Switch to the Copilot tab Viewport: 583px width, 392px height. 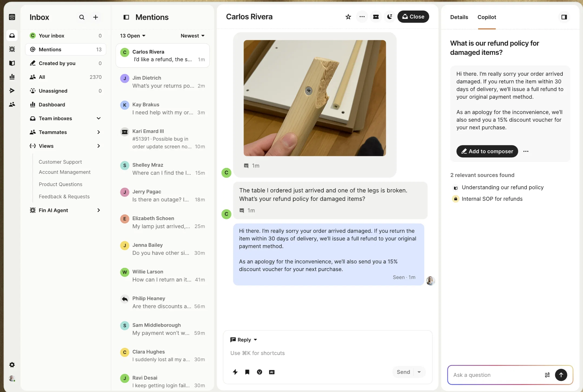[487, 17]
